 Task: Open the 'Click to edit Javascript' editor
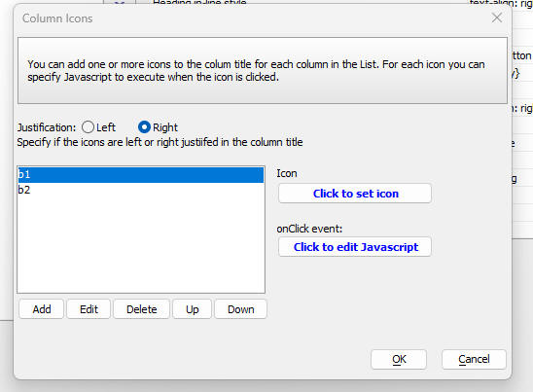click(355, 247)
